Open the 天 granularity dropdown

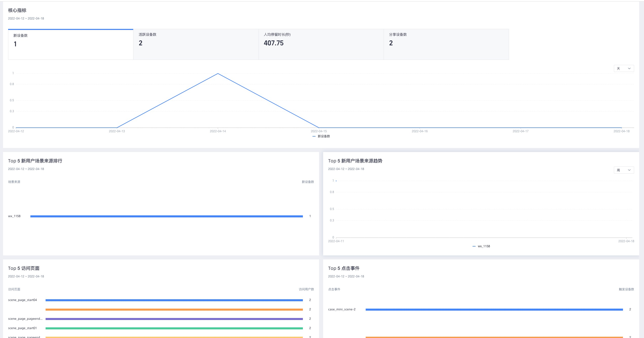pyautogui.click(x=624, y=68)
